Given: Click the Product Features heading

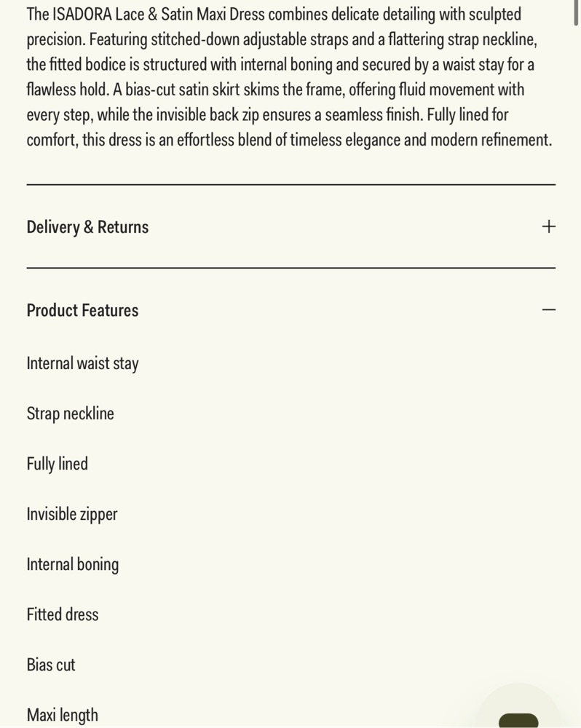Looking at the screenshot, I should tap(82, 310).
